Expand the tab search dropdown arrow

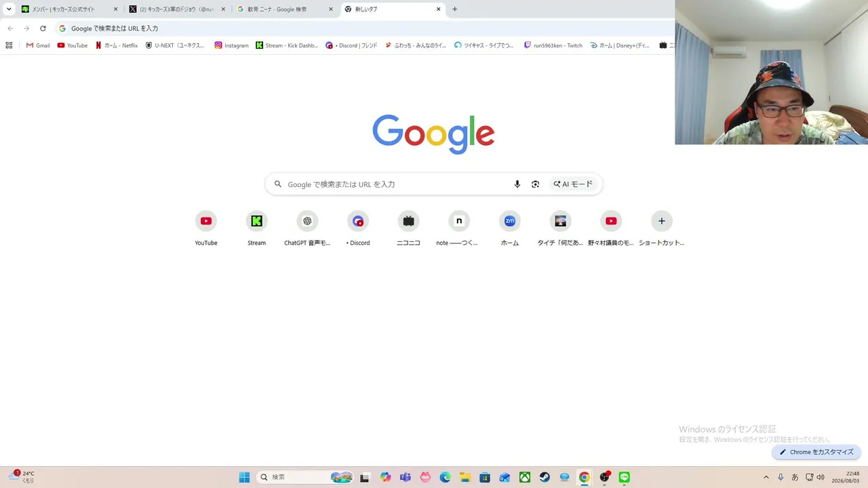9,9
